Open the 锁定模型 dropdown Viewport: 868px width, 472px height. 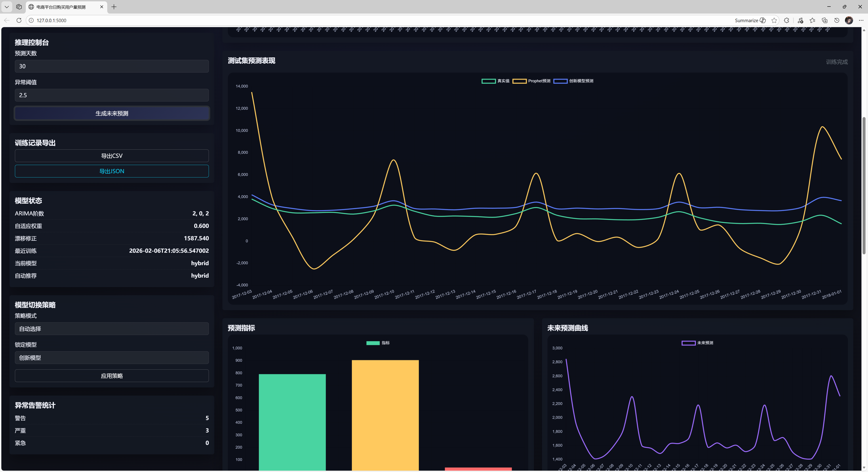112,358
